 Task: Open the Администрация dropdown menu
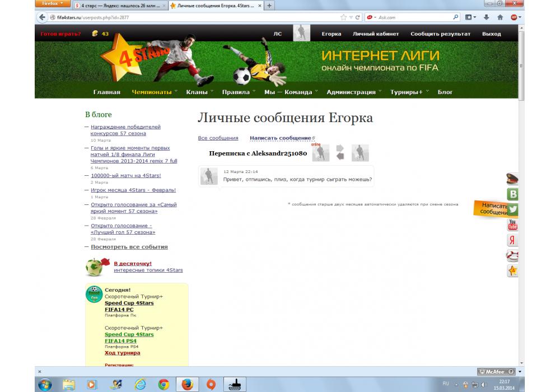tap(354, 92)
